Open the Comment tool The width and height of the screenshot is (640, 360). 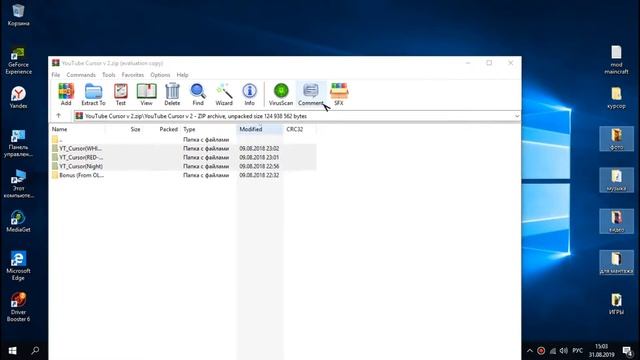point(311,94)
